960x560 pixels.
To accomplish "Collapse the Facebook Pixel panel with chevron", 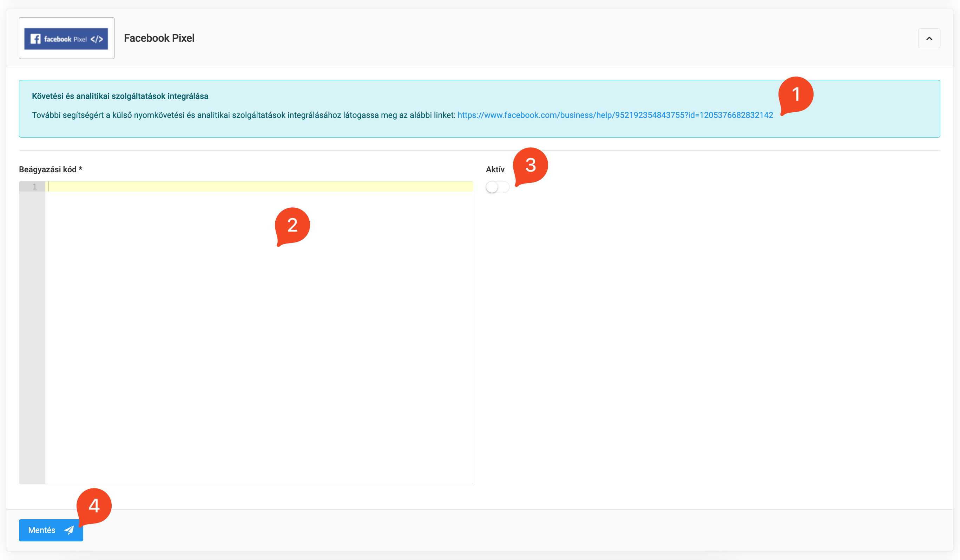I will tap(929, 39).
